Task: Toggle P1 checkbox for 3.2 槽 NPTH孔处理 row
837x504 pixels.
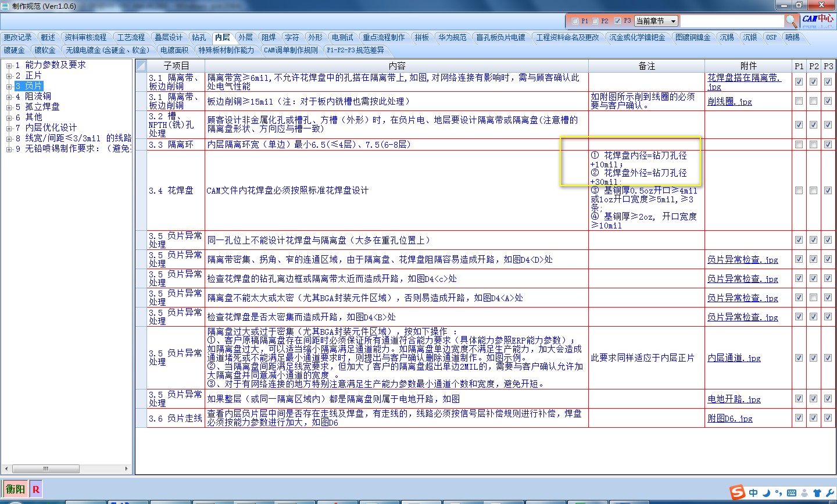Action: 799,124
